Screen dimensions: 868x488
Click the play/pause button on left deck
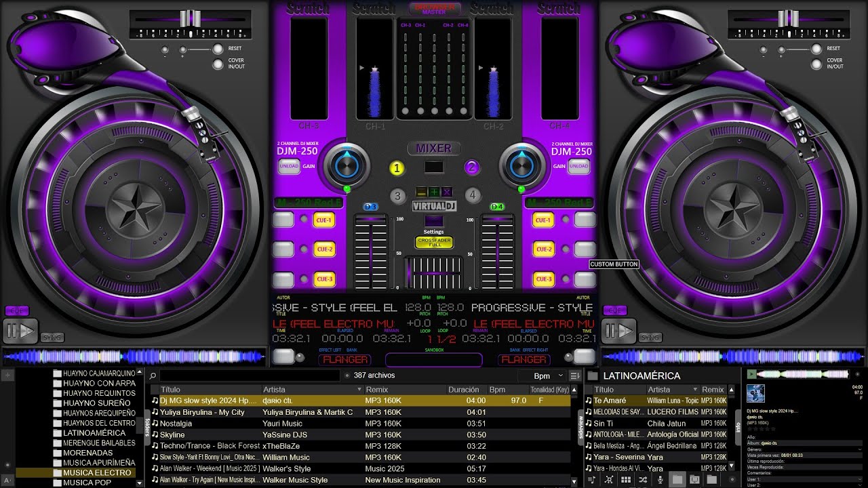[x=20, y=331]
